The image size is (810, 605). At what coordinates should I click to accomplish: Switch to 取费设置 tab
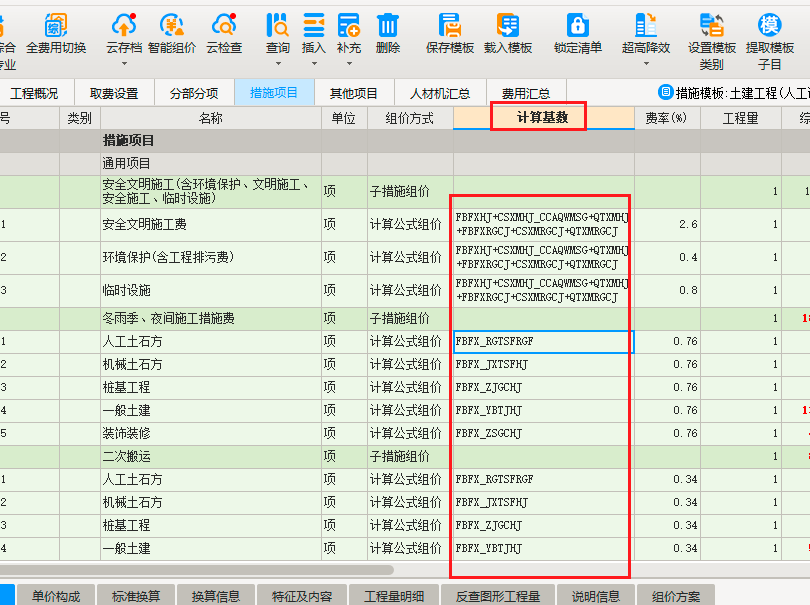114,93
